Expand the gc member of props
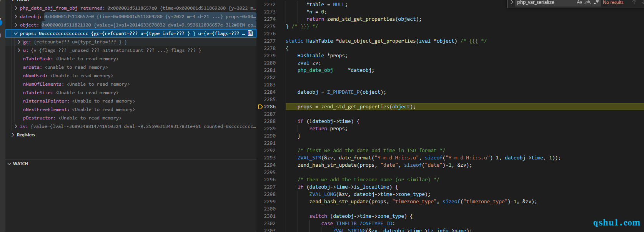The width and height of the screenshot is (644, 232). (x=19, y=42)
